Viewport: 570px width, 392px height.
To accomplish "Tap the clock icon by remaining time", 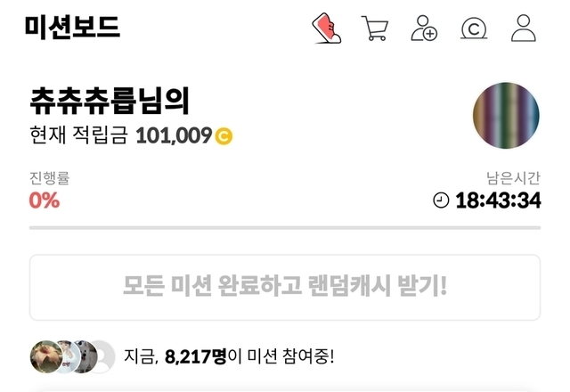I will (441, 200).
